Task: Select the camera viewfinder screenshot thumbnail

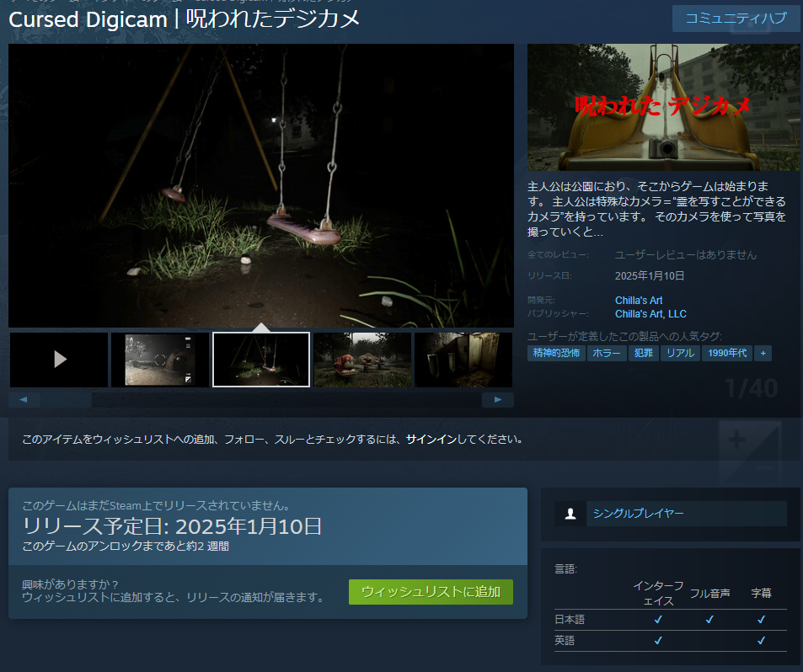Action: pyautogui.click(x=160, y=360)
